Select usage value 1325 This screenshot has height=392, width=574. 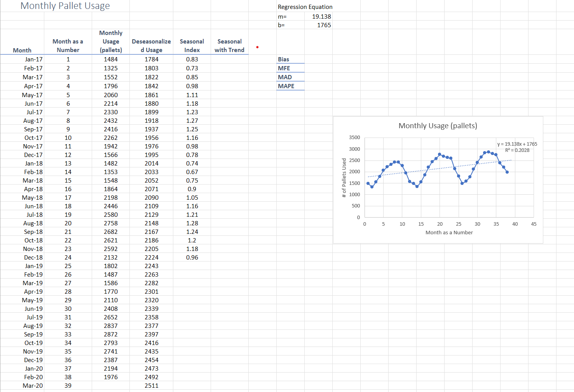coord(111,68)
